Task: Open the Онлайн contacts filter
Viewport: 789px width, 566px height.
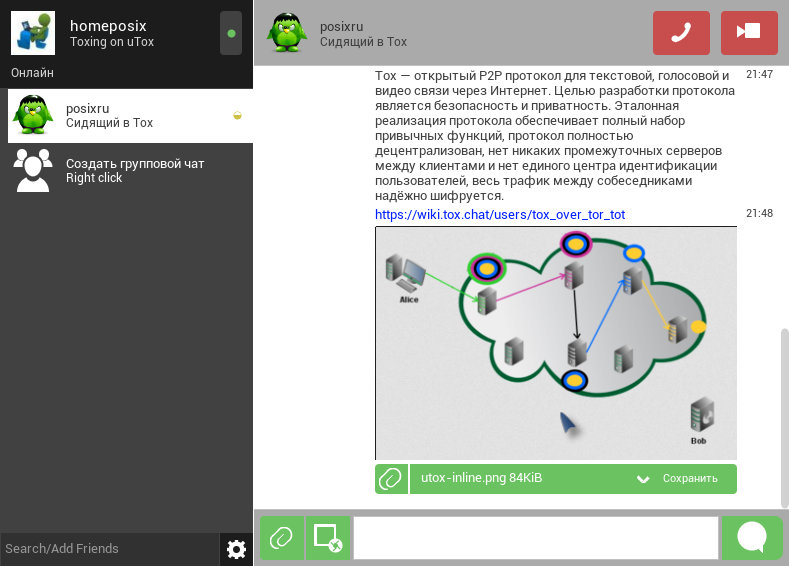Action: point(32,72)
